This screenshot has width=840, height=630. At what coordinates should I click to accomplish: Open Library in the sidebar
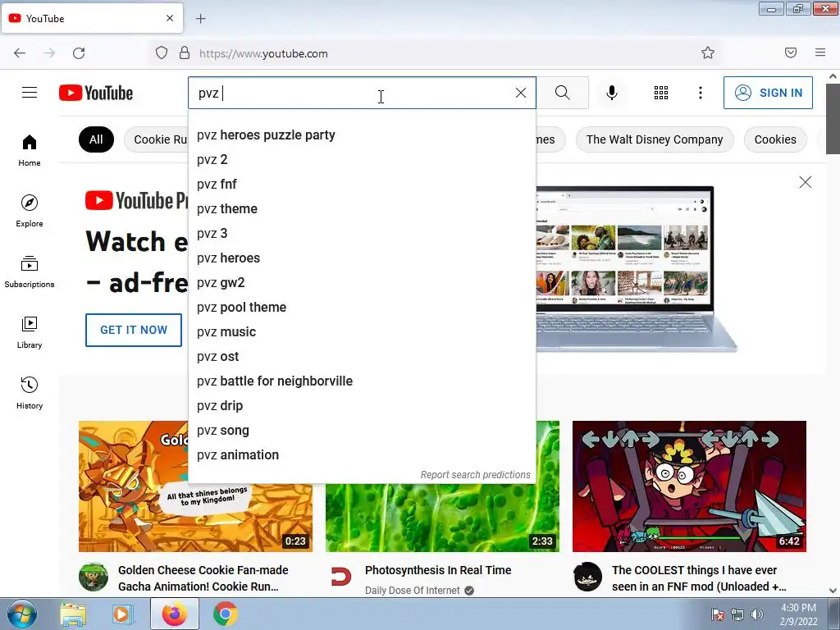30,333
